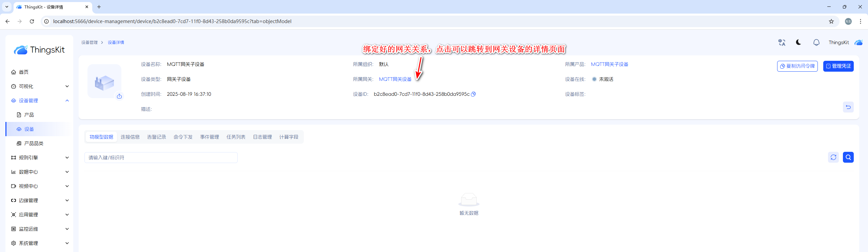Click the upload device image icon
Screen dimensions: 868x252
point(119,96)
